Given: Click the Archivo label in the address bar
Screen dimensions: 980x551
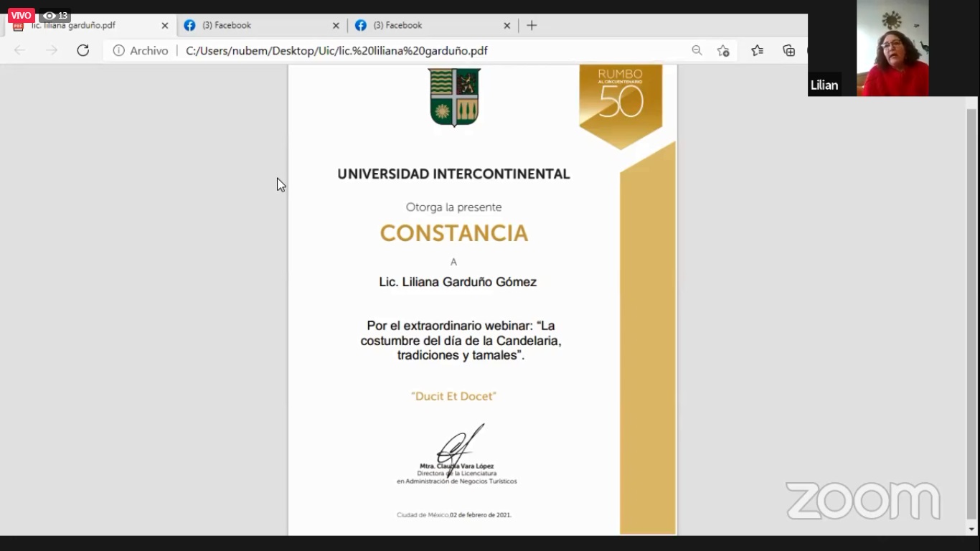Looking at the screenshot, I should click(x=149, y=51).
